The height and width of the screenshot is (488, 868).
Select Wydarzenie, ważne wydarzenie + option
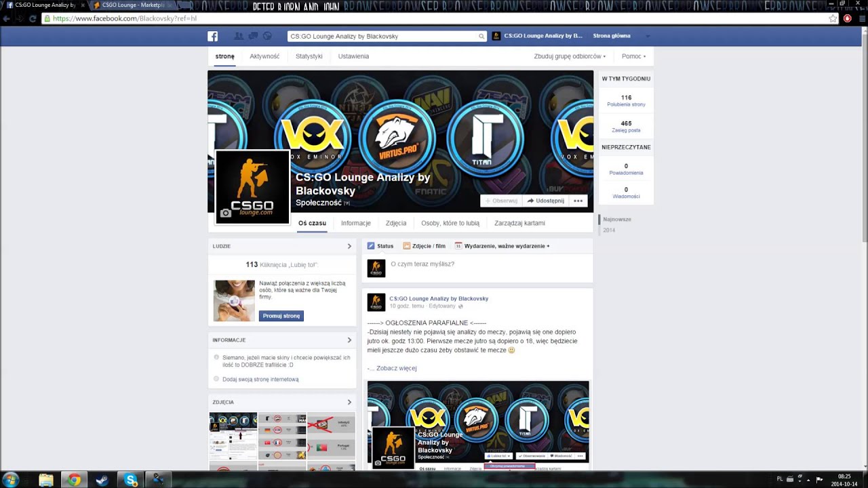click(502, 246)
